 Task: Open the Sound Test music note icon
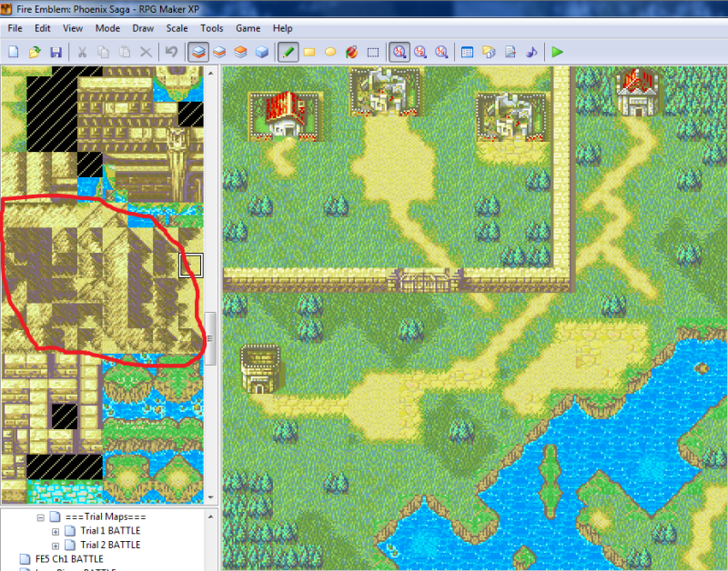click(x=531, y=52)
